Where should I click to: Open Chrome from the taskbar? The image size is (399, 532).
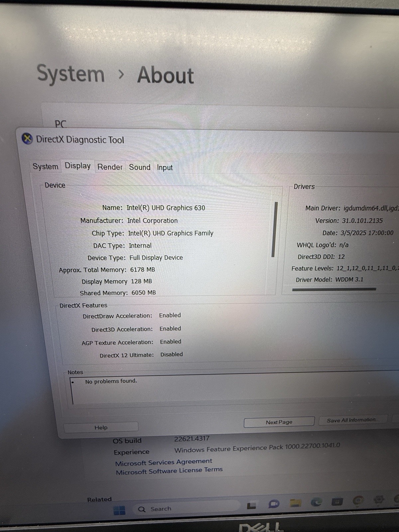click(x=358, y=500)
